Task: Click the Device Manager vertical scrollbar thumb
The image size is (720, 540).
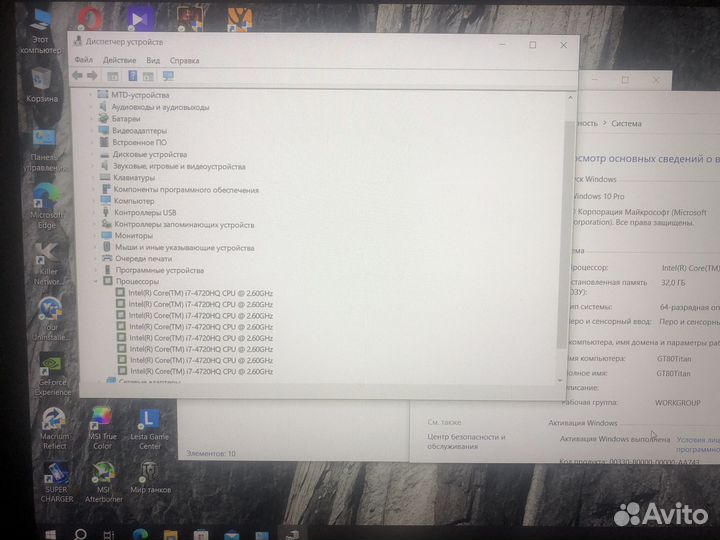Action: [x=566, y=234]
